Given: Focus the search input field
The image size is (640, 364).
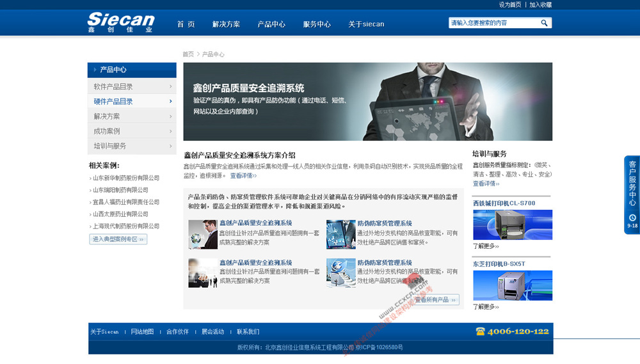Looking at the screenshot, I should click(x=493, y=23).
